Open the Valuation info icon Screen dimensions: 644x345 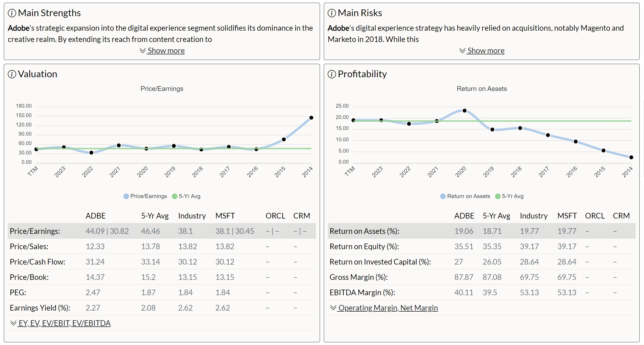tap(12, 74)
